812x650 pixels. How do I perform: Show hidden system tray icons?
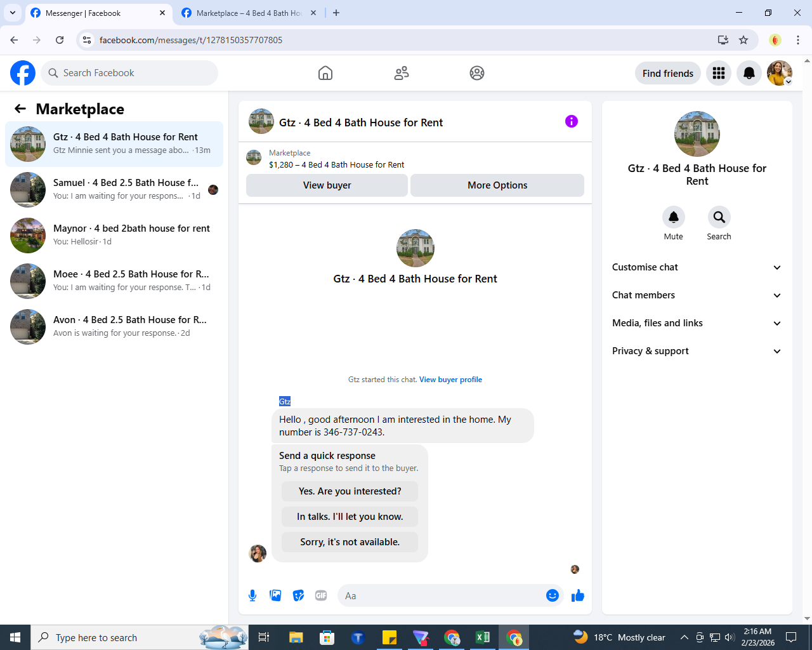pos(684,637)
